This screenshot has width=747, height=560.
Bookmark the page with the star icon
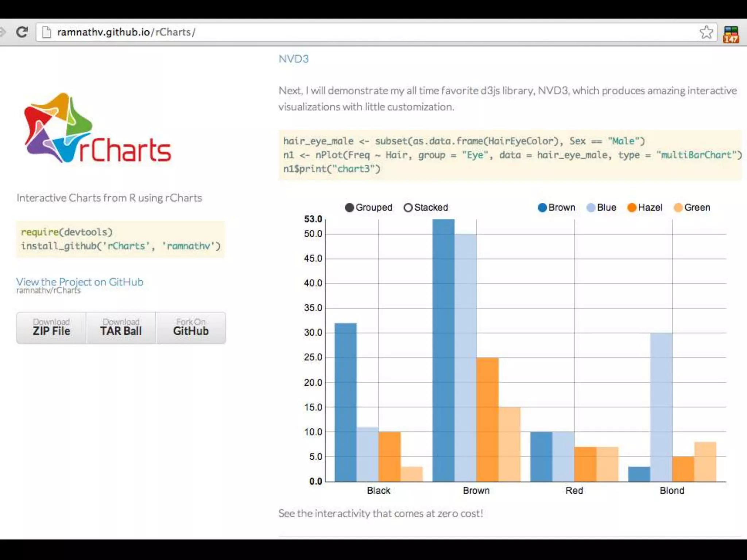(706, 32)
